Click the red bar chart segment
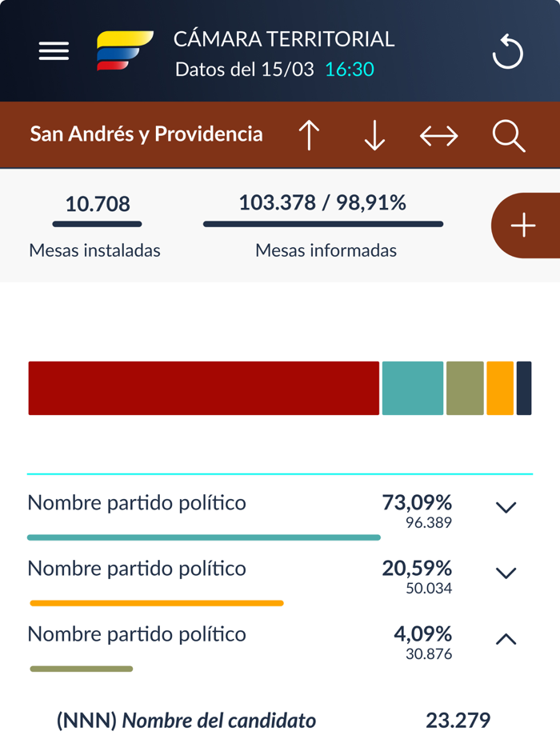 point(203,388)
